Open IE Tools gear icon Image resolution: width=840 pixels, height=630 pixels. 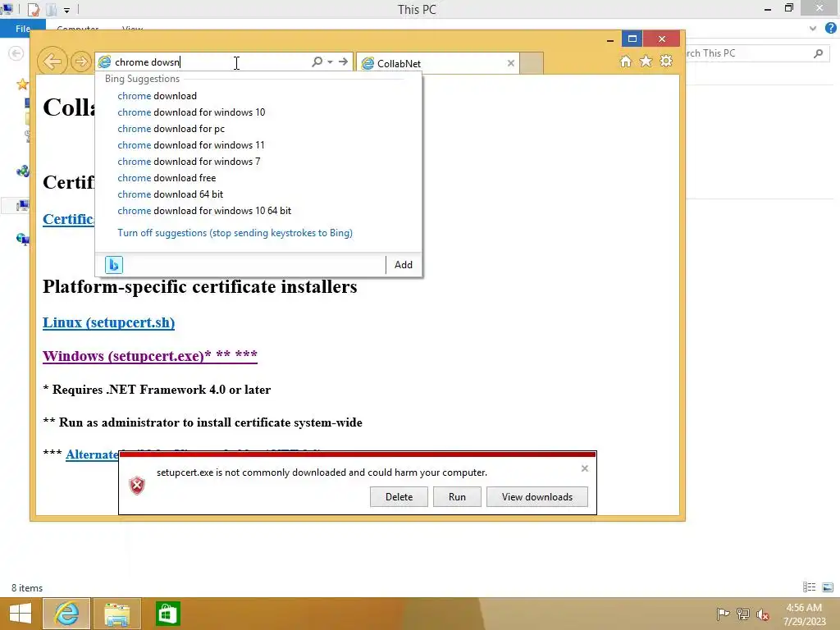[666, 61]
